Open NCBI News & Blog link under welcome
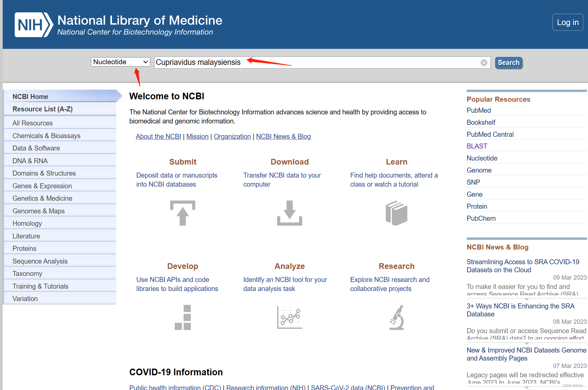The image size is (588, 390). [283, 136]
